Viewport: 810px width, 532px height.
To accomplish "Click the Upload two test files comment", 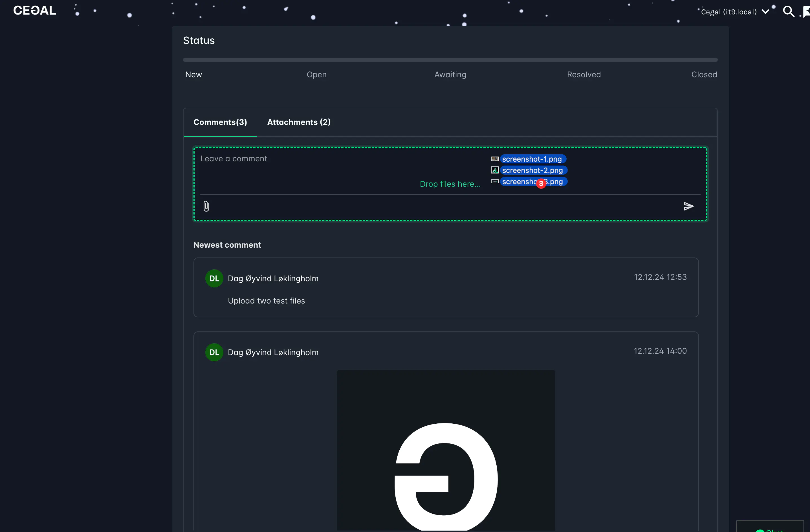I will [267, 301].
